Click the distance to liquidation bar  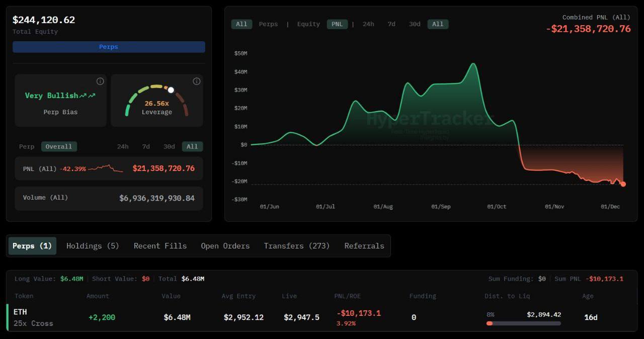tap(523, 323)
